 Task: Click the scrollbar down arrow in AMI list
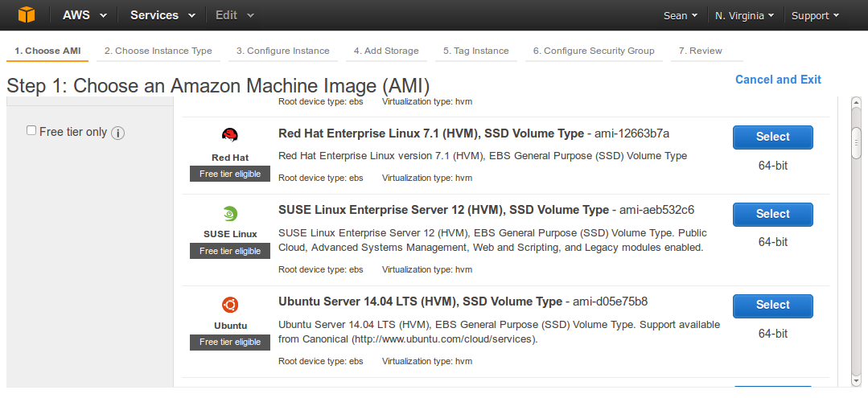pyautogui.click(x=857, y=381)
